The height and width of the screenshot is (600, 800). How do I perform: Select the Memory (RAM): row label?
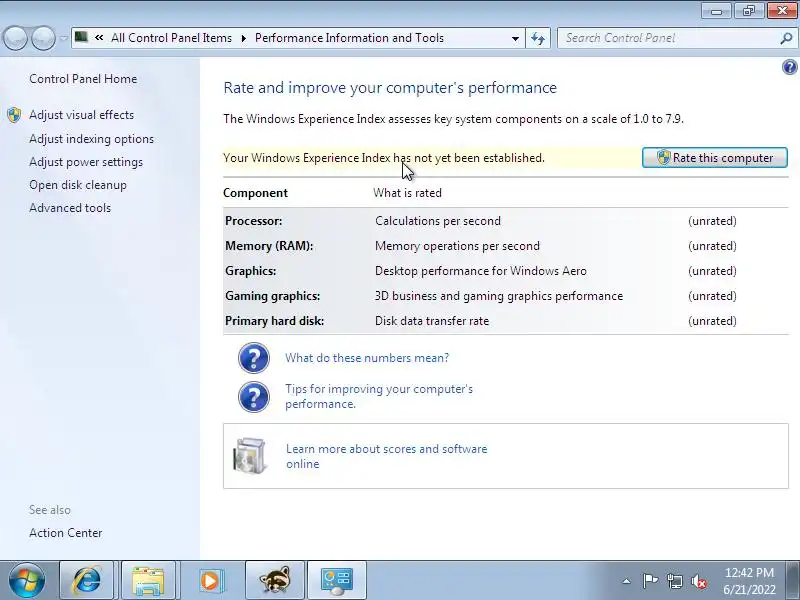click(x=269, y=246)
